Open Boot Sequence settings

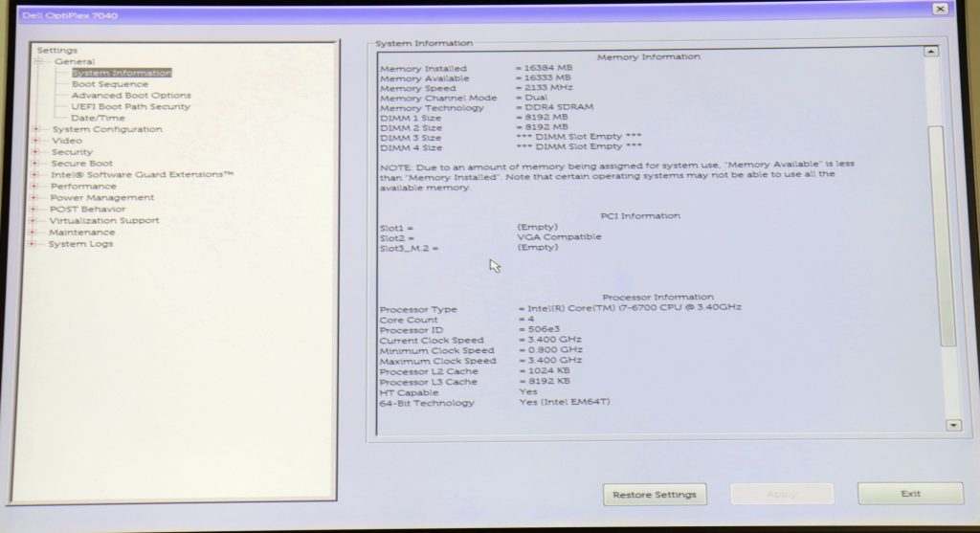(110, 84)
